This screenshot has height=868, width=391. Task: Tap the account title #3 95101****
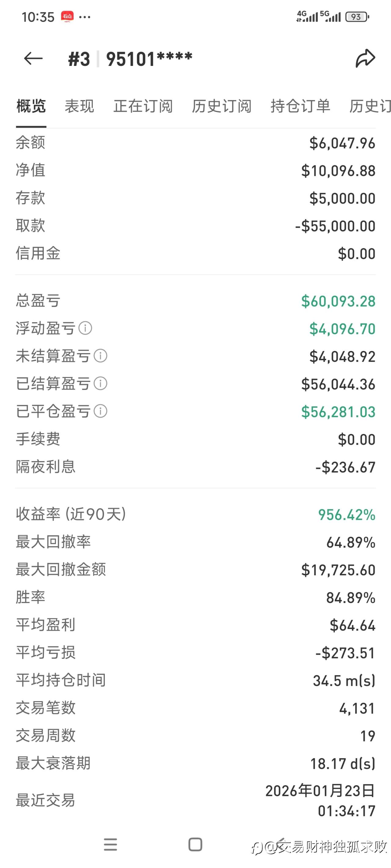pos(130,59)
